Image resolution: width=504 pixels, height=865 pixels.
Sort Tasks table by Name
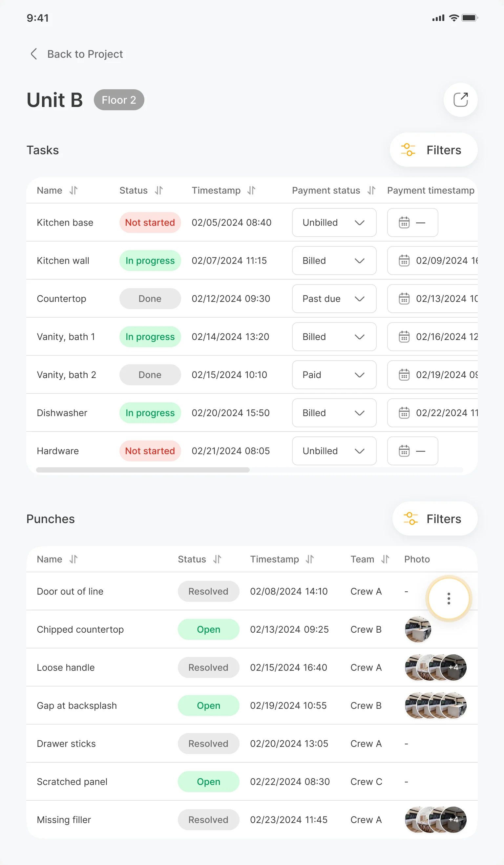[x=73, y=190]
